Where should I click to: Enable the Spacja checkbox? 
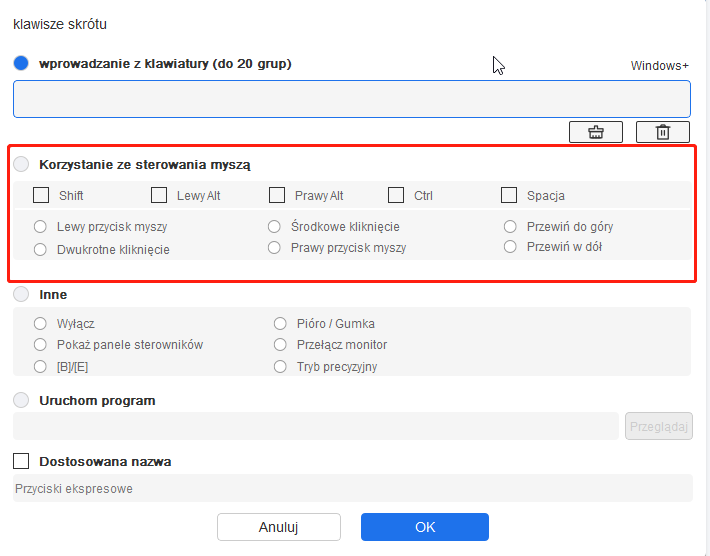pos(509,195)
